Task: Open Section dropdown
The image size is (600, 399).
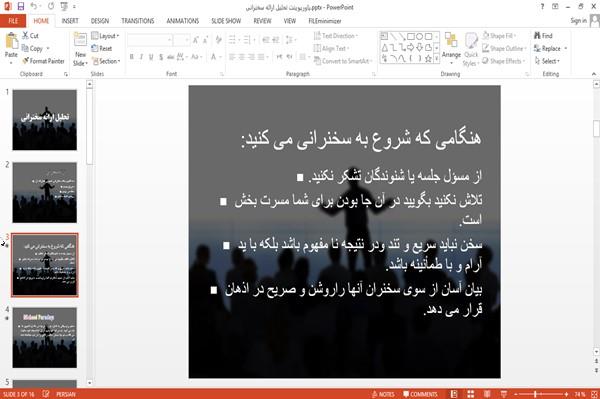Action: pyautogui.click(x=106, y=61)
